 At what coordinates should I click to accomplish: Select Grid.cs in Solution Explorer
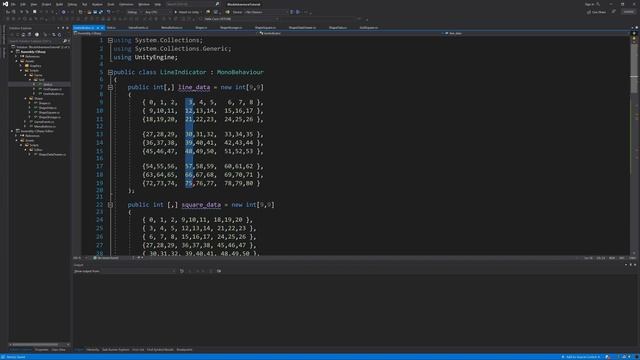coord(48,84)
